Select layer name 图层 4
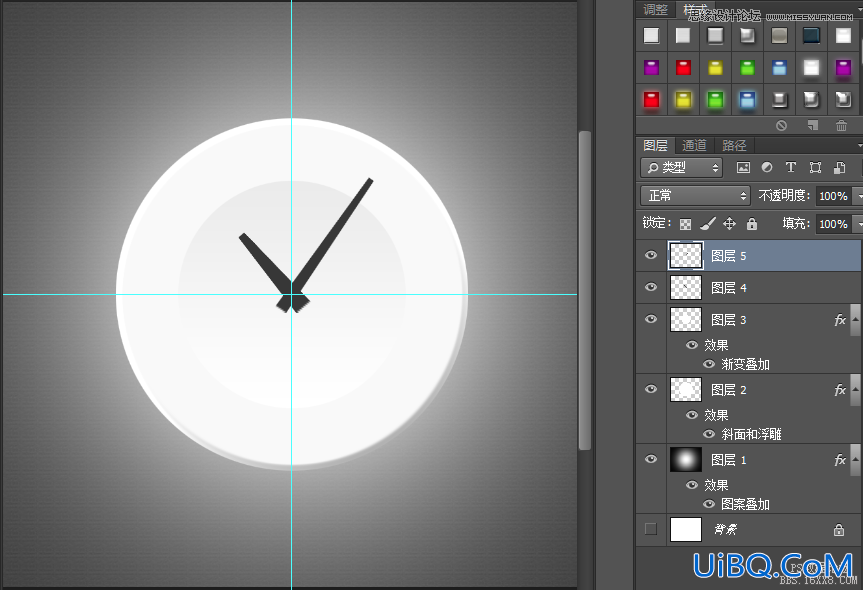 tap(728, 288)
